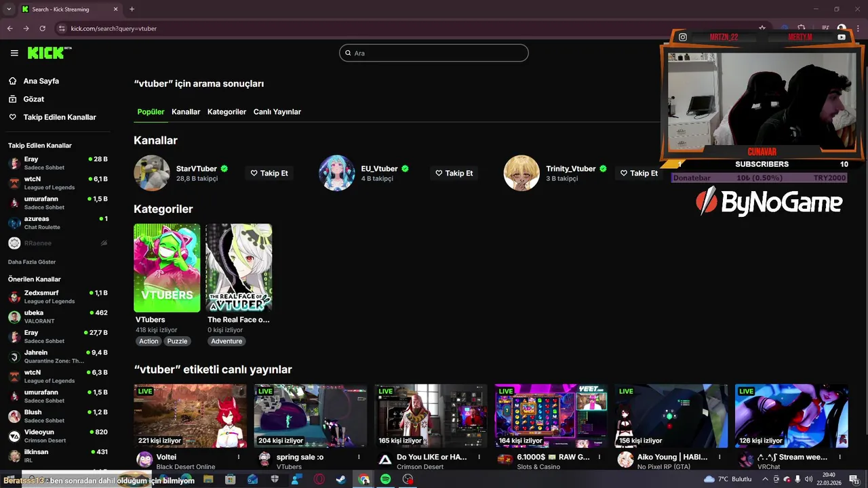Open a new browser tab
Image resolution: width=868 pixels, height=488 pixels.
coord(132,9)
